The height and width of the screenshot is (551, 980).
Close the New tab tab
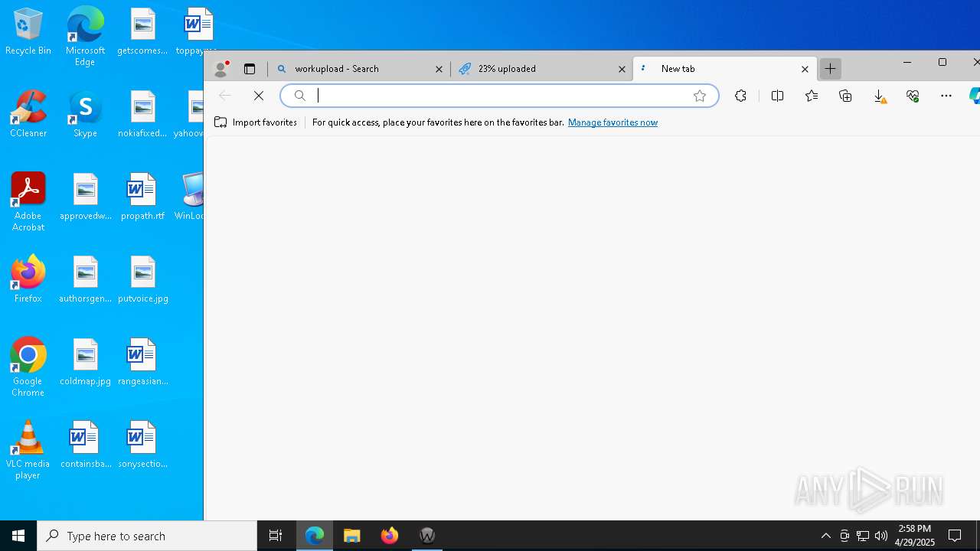pos(805,69)
